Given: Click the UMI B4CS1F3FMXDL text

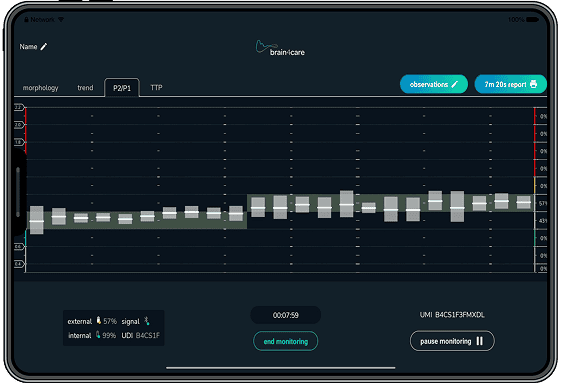Looking at the screenshot, I should (452, 315).
